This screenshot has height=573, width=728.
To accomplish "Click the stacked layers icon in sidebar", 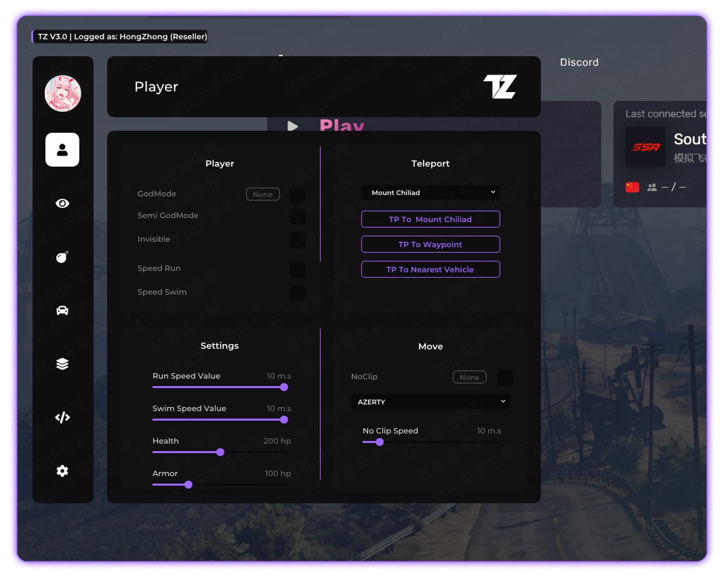I will point(62,364).
